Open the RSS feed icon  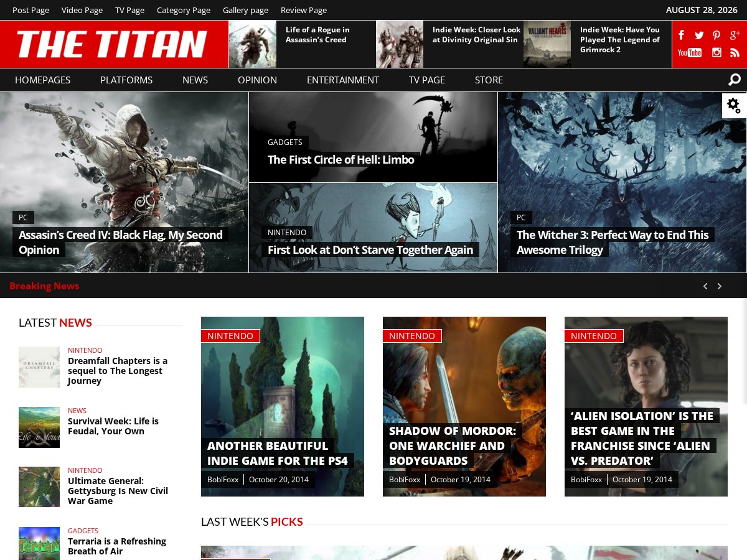tap(735, 52)
